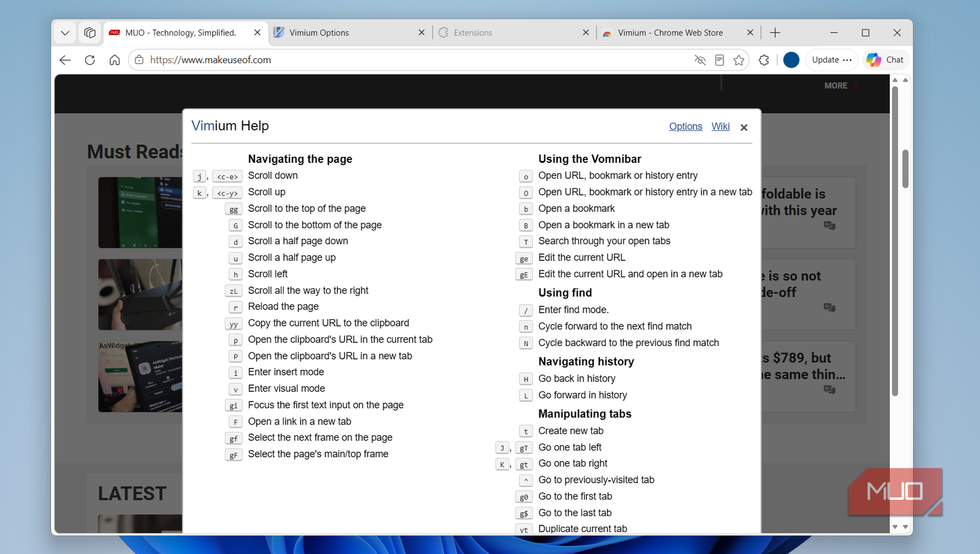Open the Copilot Chat button
This screenshot has height=554, width=980.
coord(884,60)
